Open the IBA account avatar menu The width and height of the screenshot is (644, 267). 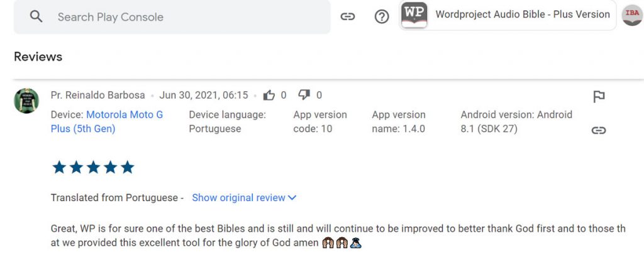click(631, 14)
